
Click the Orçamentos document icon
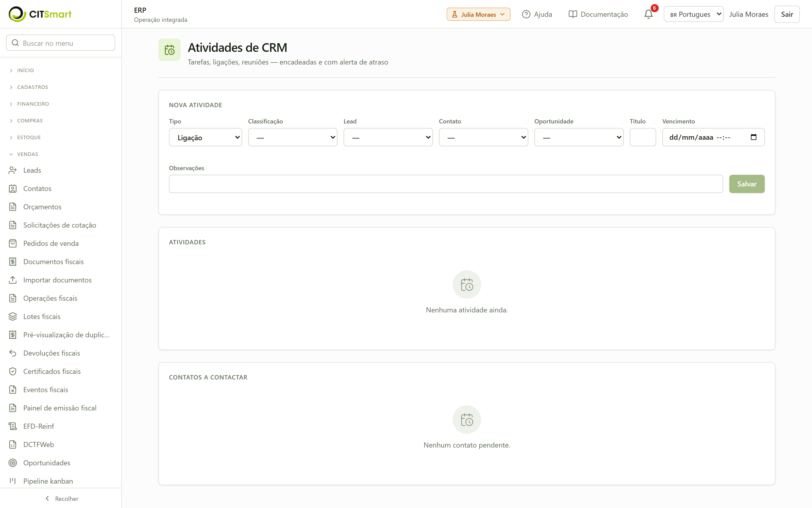click(x=13, y=207)
